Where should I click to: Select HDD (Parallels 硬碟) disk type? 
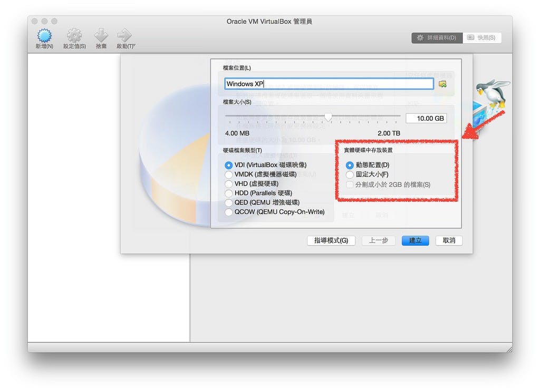228,193
